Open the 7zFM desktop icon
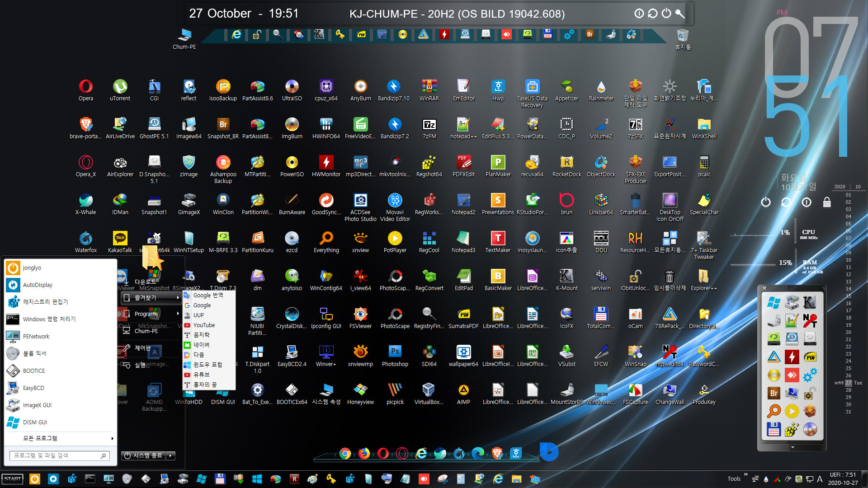 (429, 128)
